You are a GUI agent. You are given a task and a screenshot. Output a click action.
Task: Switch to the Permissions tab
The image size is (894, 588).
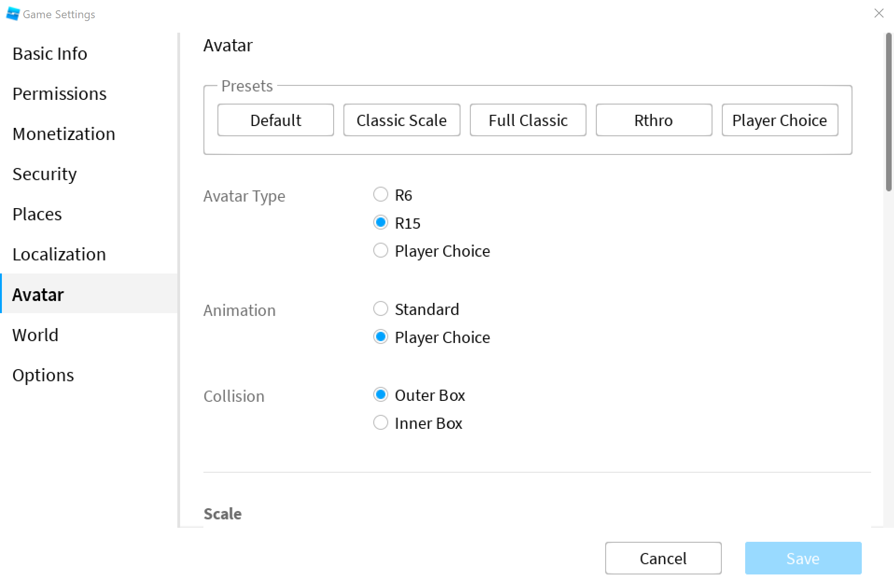click(59, 94)
